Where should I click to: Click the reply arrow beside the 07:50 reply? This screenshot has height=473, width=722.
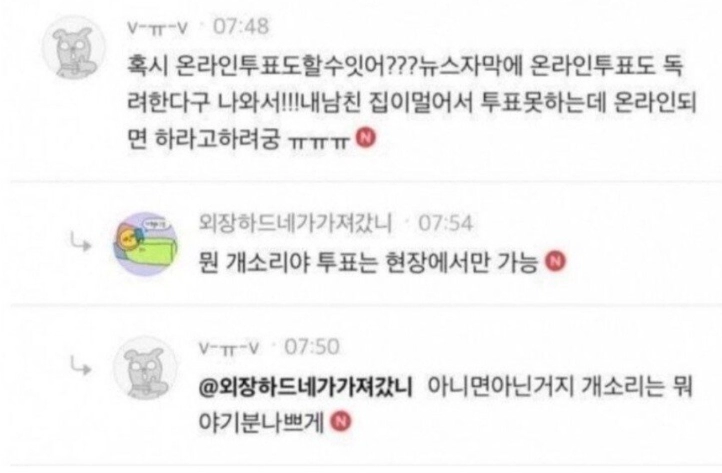click(x=81, y=366)
